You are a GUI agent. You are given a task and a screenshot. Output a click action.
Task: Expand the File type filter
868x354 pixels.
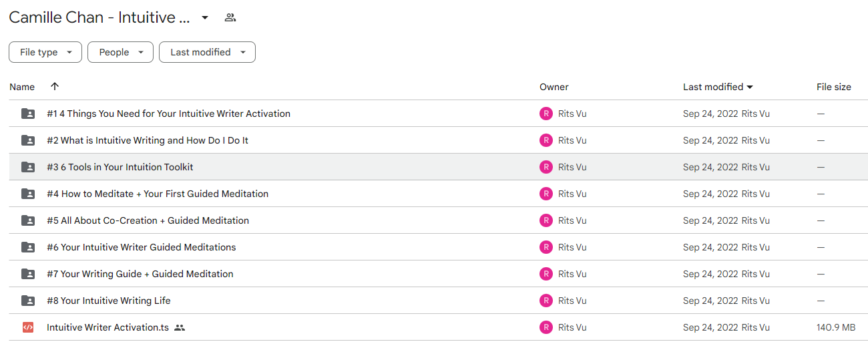(45, 52)
